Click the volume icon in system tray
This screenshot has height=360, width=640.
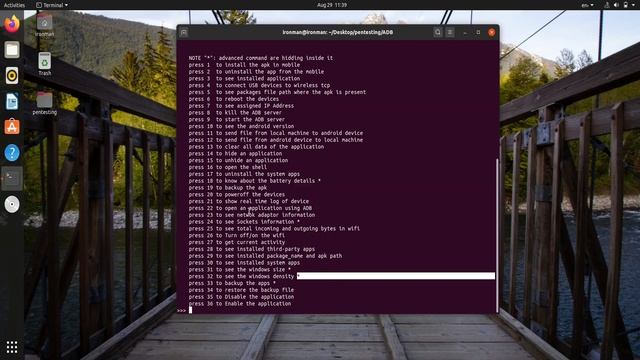click(x=616, y=5)
